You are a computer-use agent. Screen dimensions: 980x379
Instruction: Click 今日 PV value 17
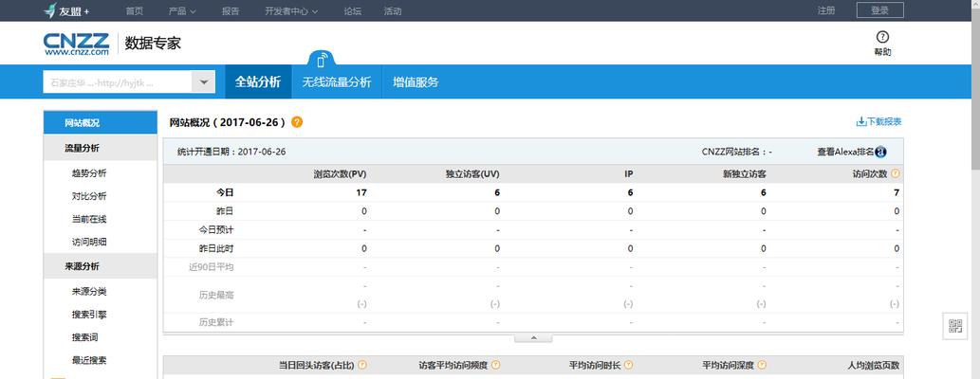361,193
